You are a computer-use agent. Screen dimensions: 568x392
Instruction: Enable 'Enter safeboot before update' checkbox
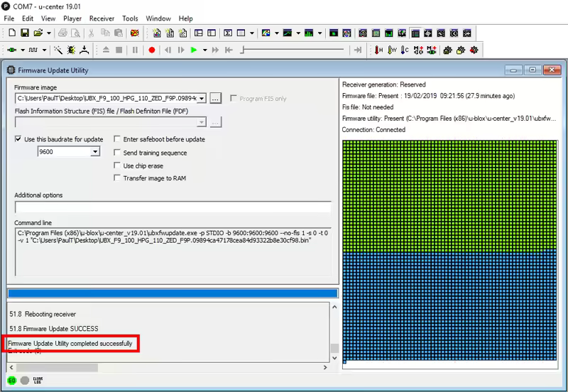pyautogui.click(x=117, y=139)
